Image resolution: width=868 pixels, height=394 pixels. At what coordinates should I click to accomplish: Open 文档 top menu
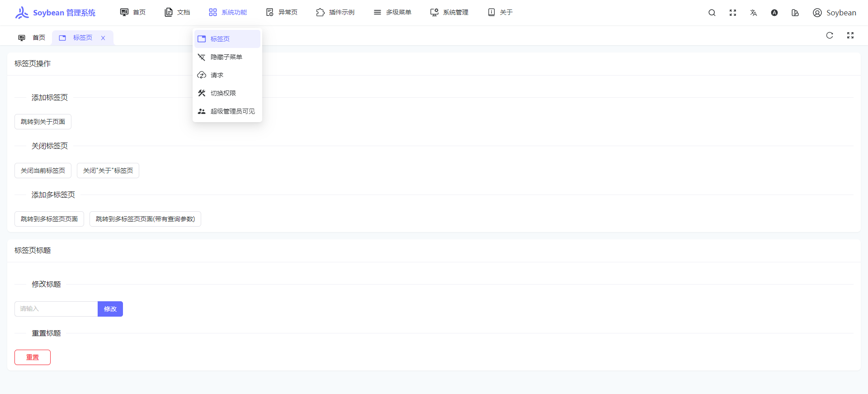[x=177, y=12]
